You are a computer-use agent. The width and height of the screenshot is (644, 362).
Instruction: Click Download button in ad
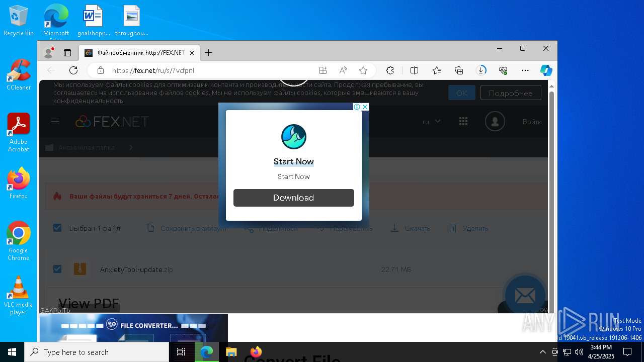click(294, 198)
